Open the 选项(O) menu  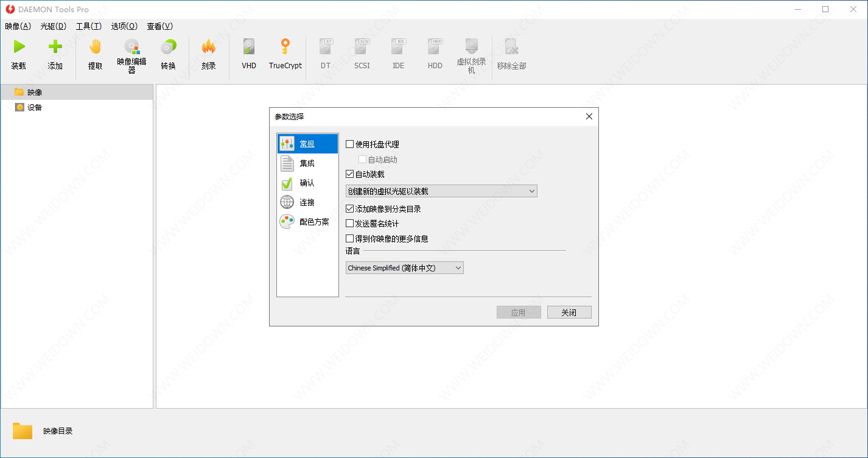pos(124,26)
